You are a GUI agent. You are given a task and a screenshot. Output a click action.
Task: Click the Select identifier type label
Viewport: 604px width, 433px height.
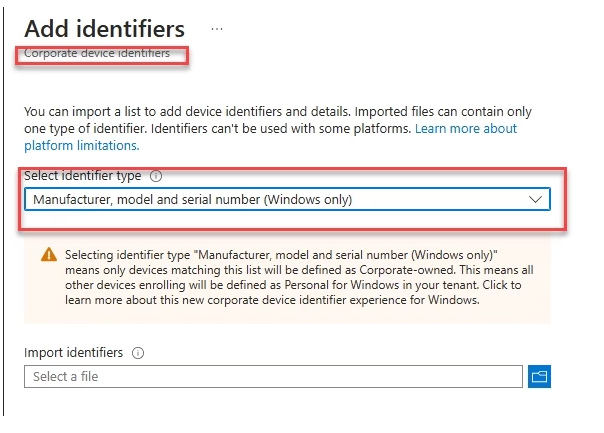pyautogui.click(x=83, y=176)
